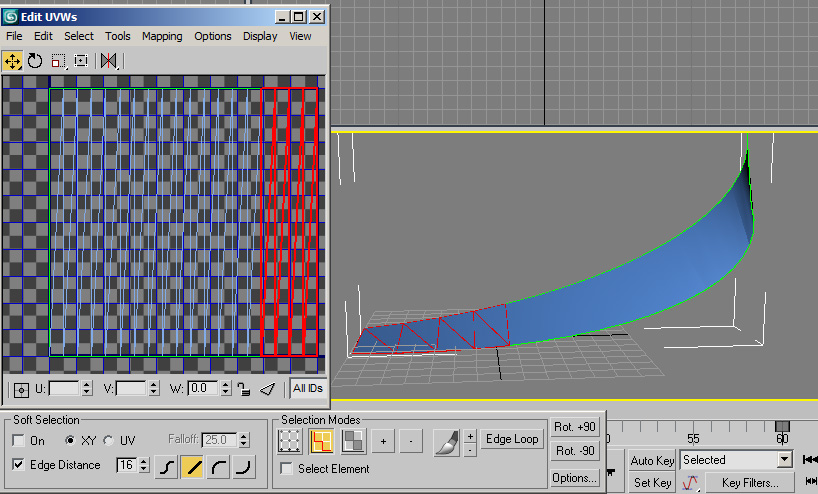818x494 pixels.
Task: Open the All IDs material dropdown
Action: pos(308,388)
